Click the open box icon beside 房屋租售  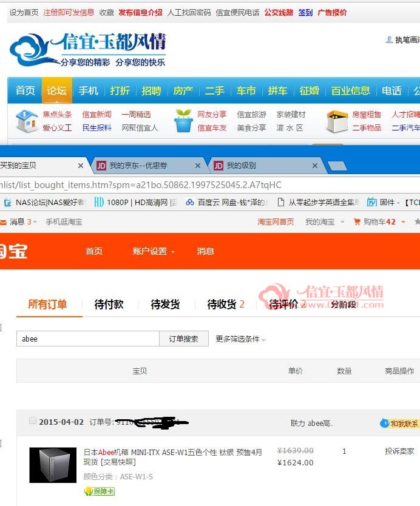[337, 122]
